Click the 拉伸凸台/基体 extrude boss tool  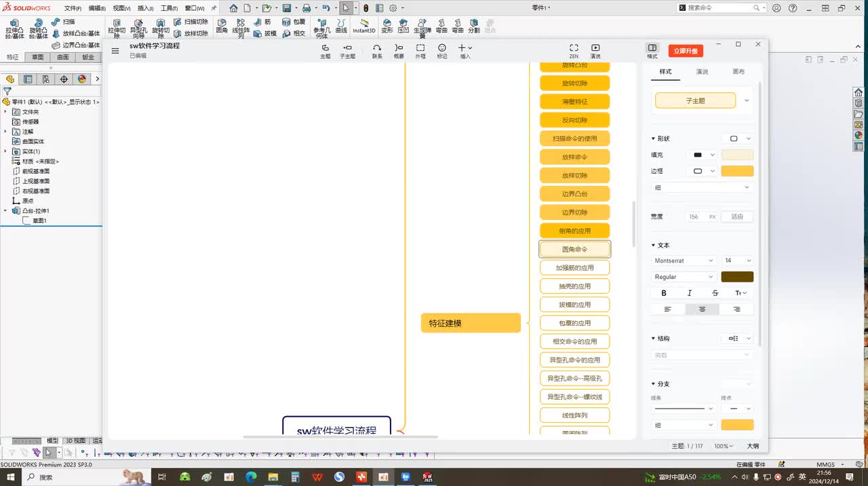14,29
